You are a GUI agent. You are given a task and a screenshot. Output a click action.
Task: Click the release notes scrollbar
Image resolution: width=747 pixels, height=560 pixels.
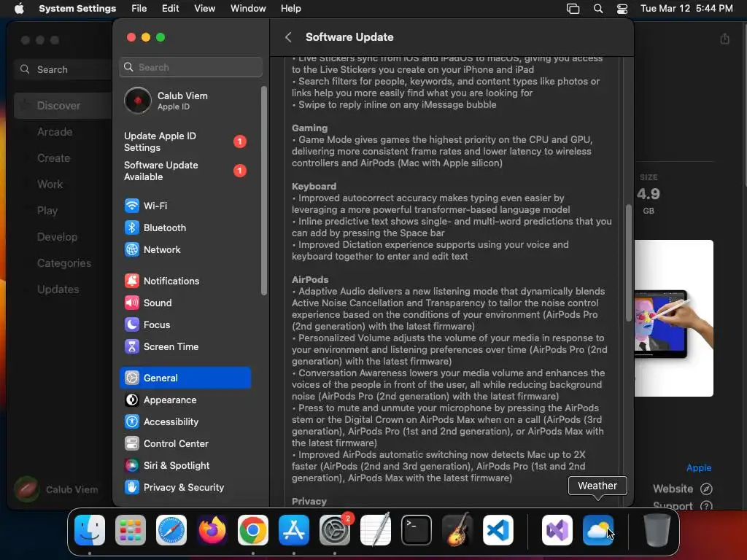tap(628, 262)
